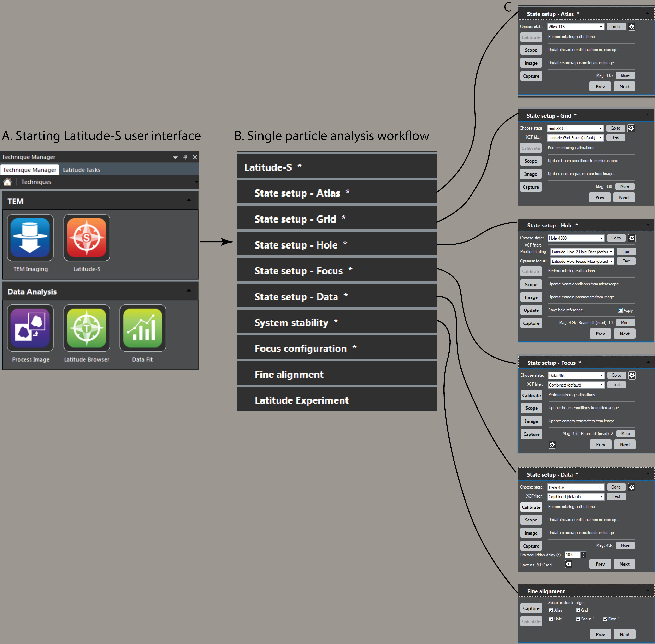Open the Latitude Grid State XCF filter dropdown
Screen dimensions: 655x644
[600, 138]
